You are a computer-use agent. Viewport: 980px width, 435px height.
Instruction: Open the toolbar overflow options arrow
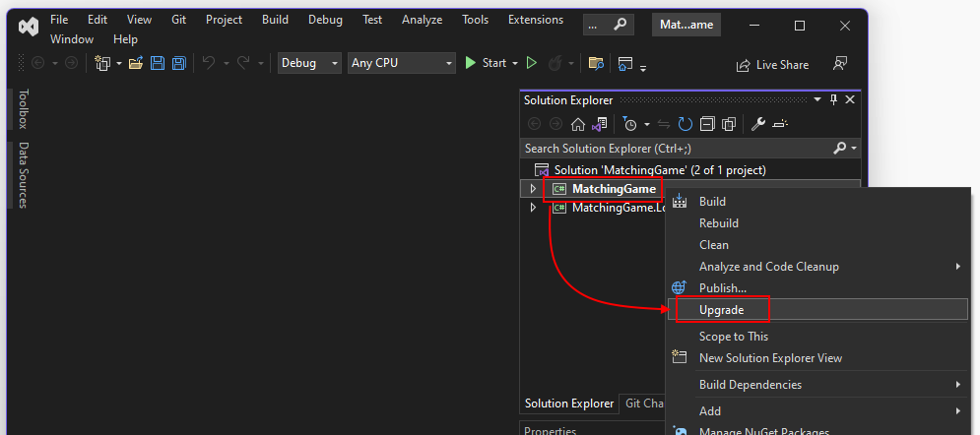click(642, 67)
